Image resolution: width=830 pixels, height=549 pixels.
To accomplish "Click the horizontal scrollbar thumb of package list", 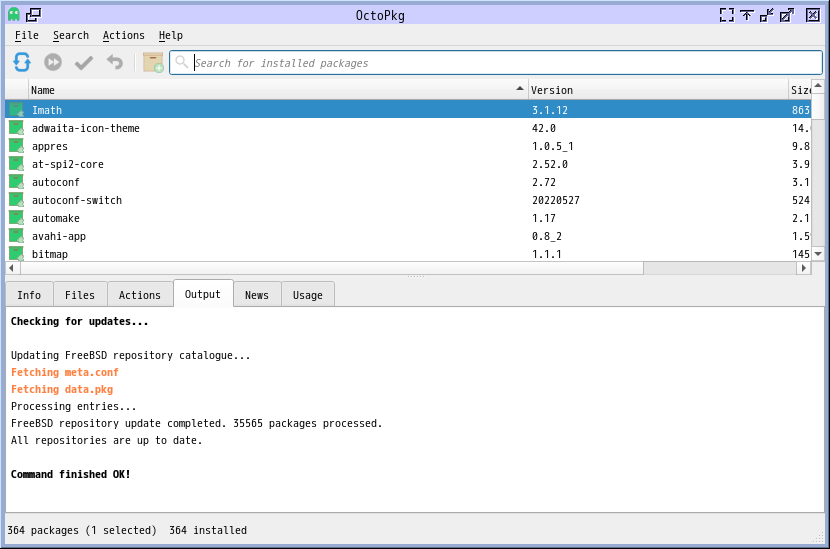I will pyautogui.click(x=332, y=268).
